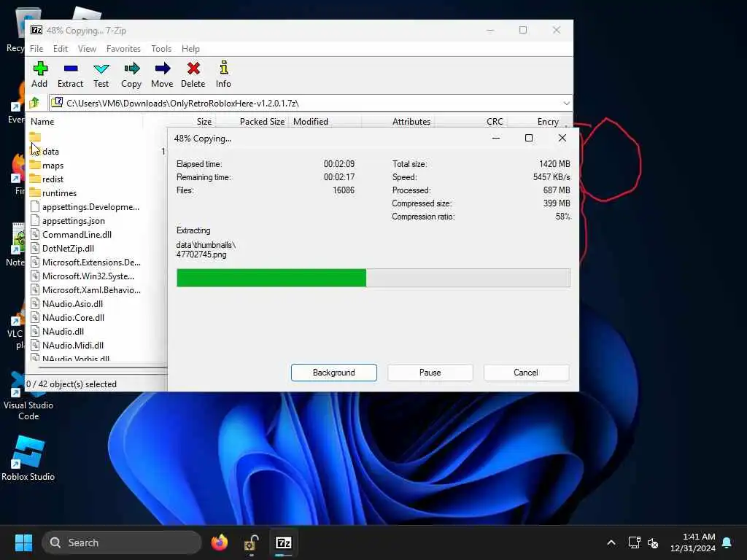This screenshot has height=560, width=747.
Task: Click the Copy toolbar icon
Action: click(x=131, y=74)
